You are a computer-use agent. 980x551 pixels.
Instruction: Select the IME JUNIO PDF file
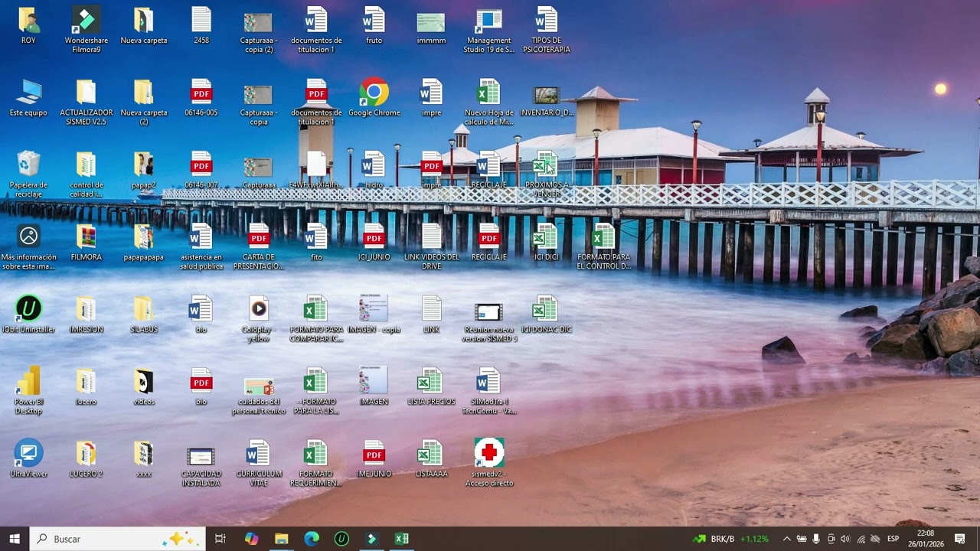click(374, 458)
